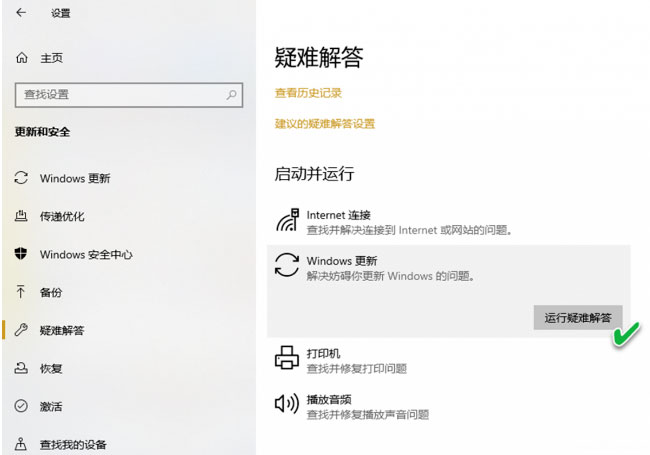
Task: Click the text 查找并修复打印问题
Action: click(x=357, y=368)
